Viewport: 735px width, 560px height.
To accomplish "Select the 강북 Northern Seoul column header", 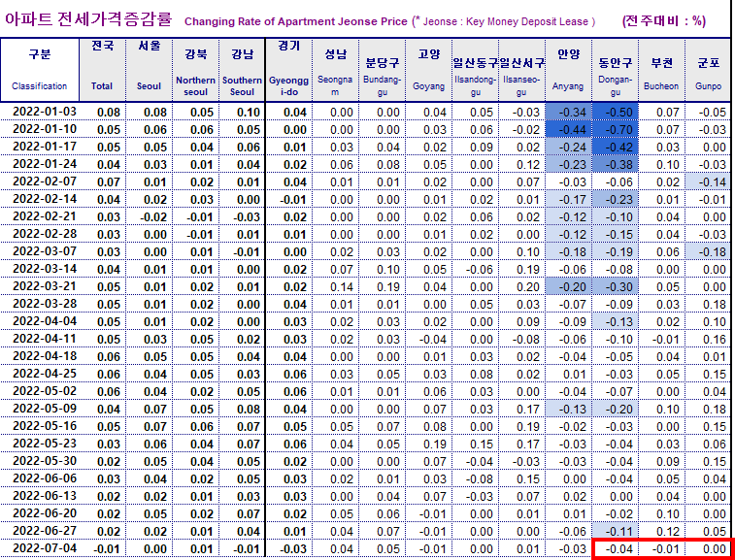I will pyautogui.click(x=195, y=70).
